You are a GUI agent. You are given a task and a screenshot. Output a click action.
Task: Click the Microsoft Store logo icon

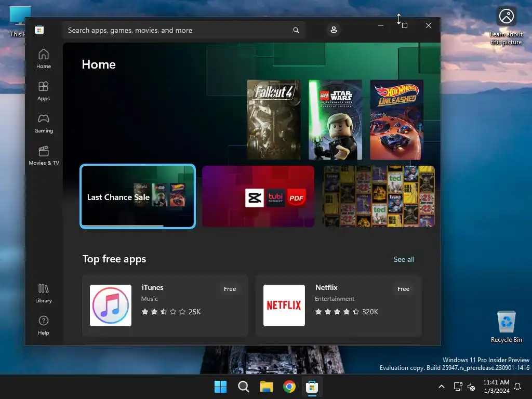point(39,30)
